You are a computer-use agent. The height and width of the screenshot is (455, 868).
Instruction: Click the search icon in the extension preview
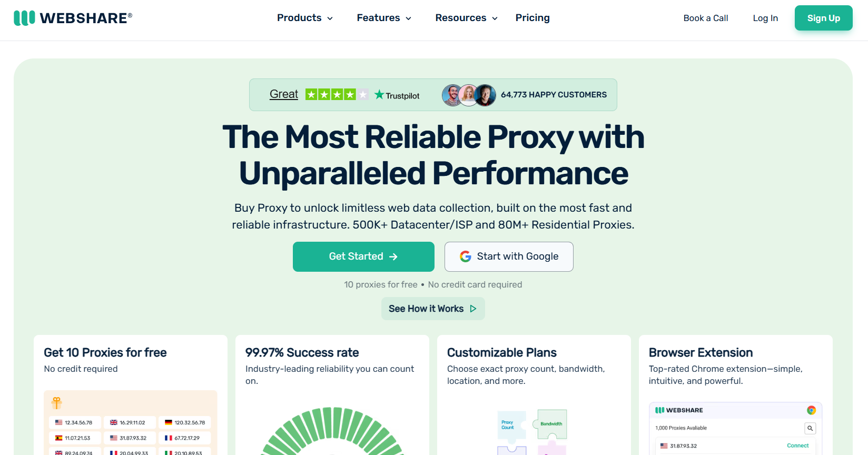tap(810, 428)
